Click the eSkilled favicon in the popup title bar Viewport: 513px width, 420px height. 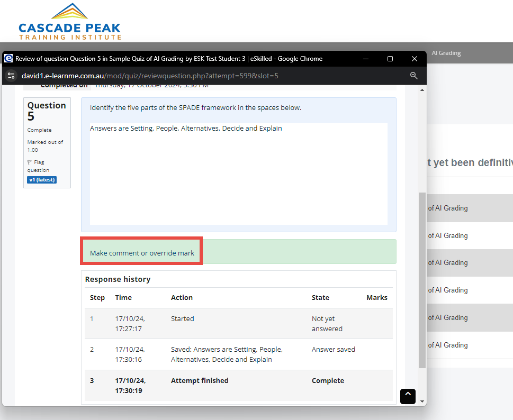click(8, 59)
